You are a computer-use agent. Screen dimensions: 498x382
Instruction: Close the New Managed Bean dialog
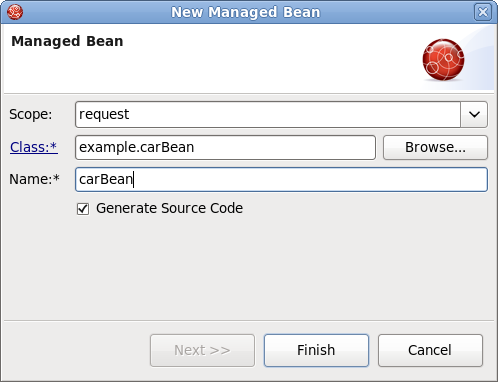pos(483,12)
